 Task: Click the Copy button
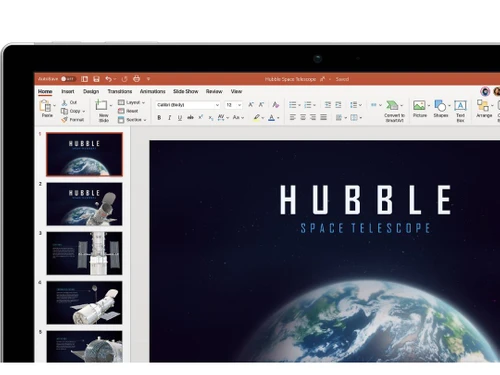pos(71,111)
